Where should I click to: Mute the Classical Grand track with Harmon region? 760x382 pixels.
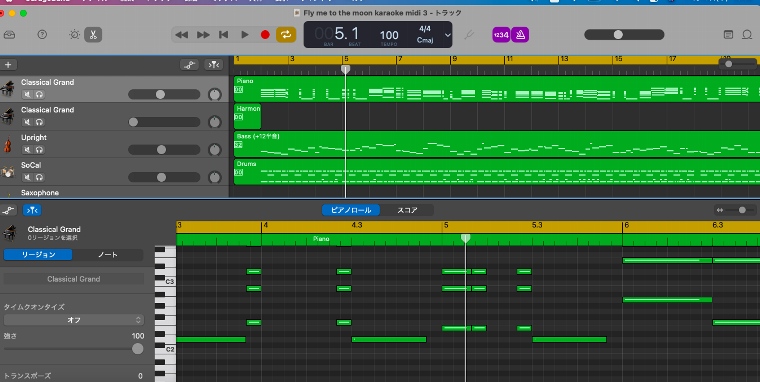point(28,122)
